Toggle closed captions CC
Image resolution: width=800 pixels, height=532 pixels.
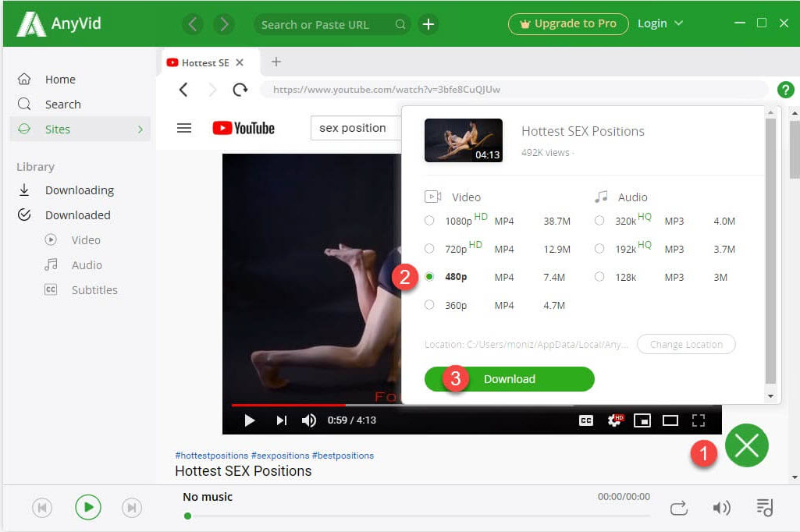pos(586,420)
